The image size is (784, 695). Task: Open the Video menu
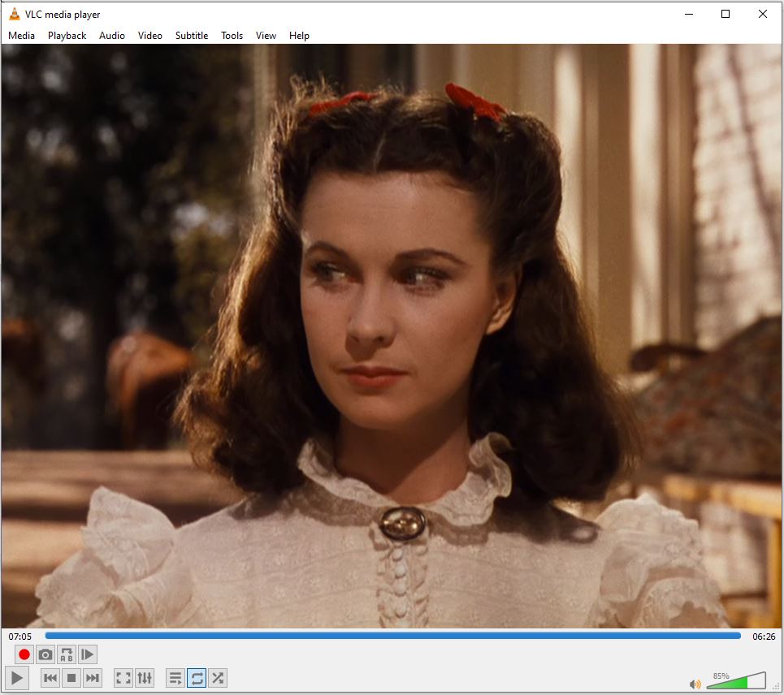[150, 36]
